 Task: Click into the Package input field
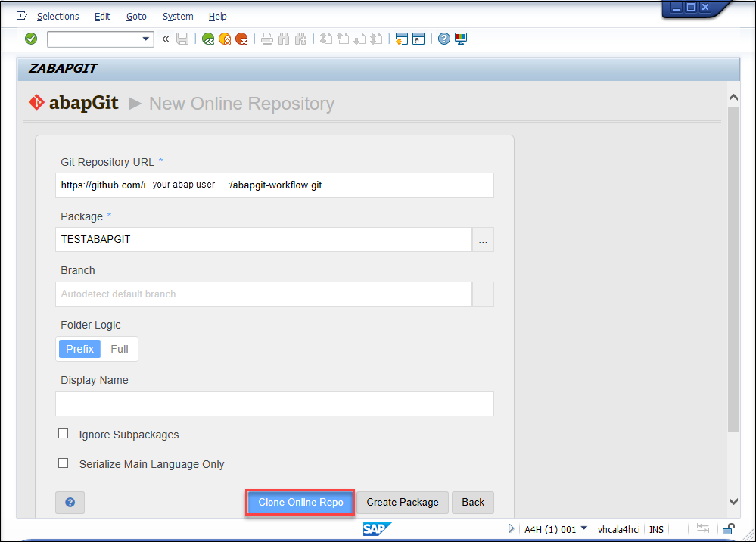(x=263, y=240)
